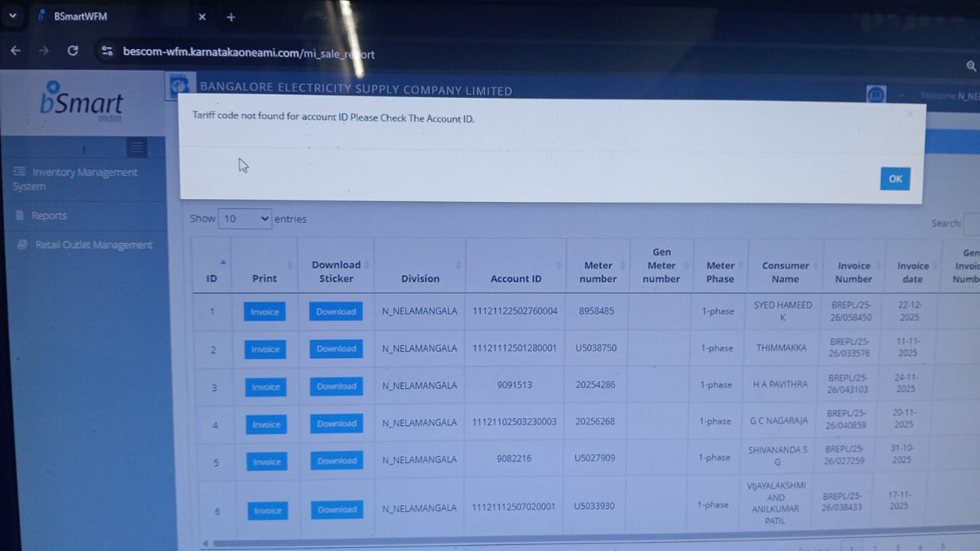Close the tariff code alert with the X
Viewport: 980px width, 551px height.
pos(910,114)
